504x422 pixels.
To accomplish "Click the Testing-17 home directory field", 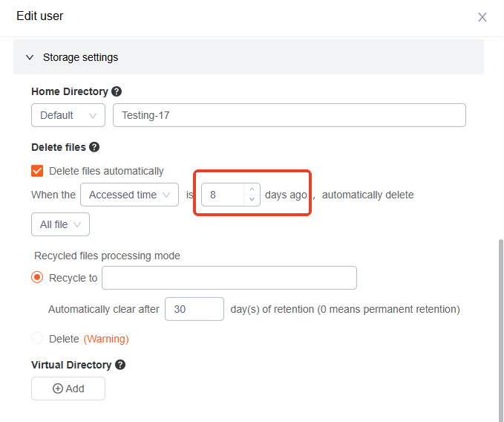I will click(289, 115).
